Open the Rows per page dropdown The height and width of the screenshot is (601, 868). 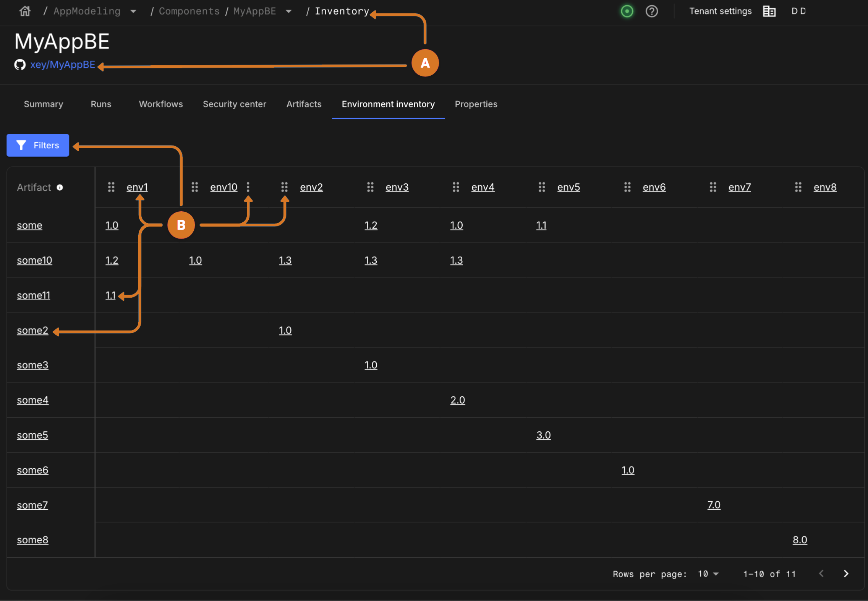coord(708,573)
